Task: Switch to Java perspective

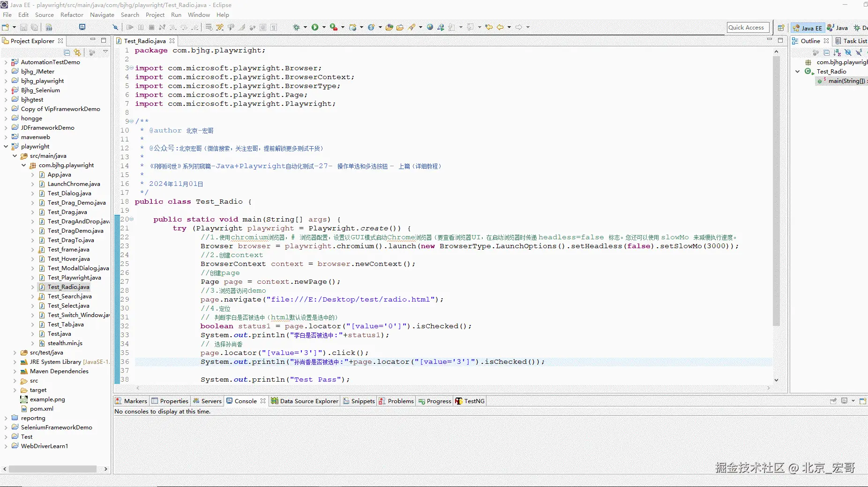Action: click(838, 28)
